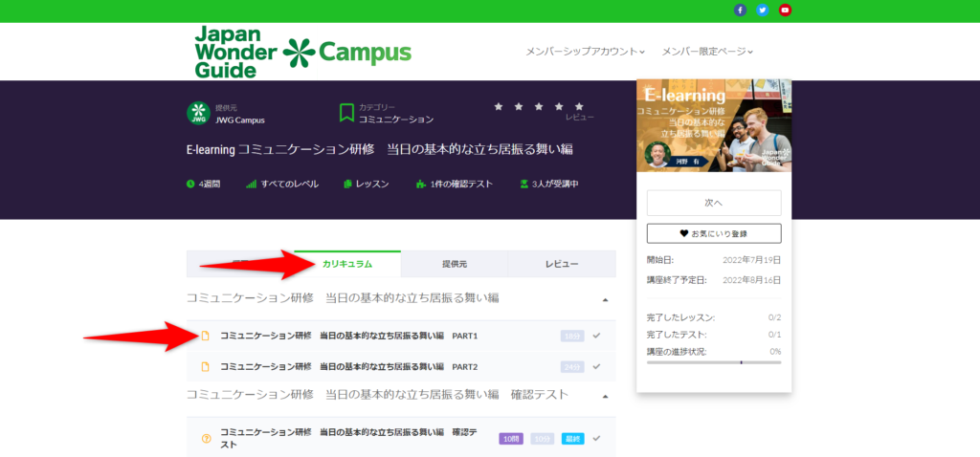Image resolution: width=980 pixels, height=457 pixels.
Task: Click the お気にいり登録 favorite button
Action: pyautogui.click(x=714, y=233)
